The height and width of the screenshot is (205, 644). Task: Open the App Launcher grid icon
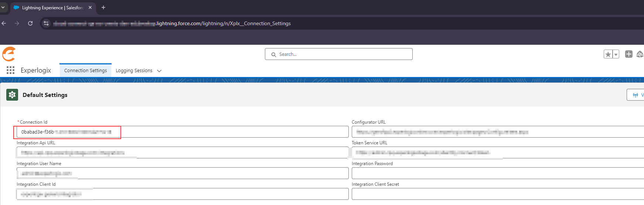tap(10, 70)
